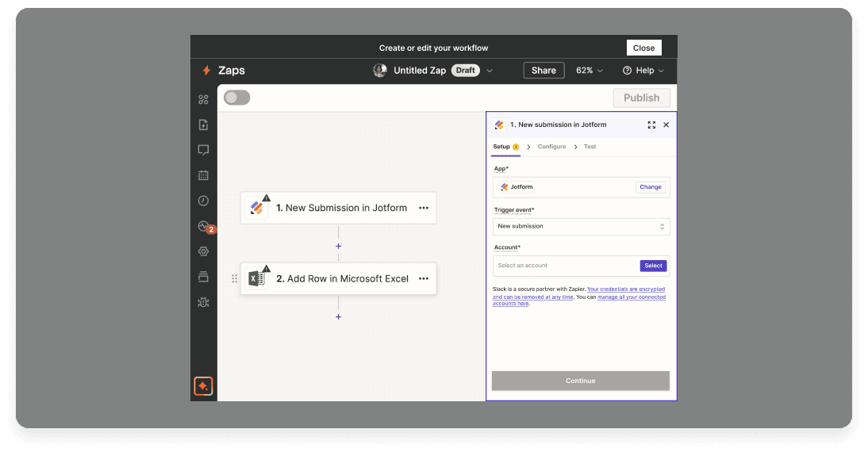Click the Share button
868x452 pixels.
coord(543,71)
